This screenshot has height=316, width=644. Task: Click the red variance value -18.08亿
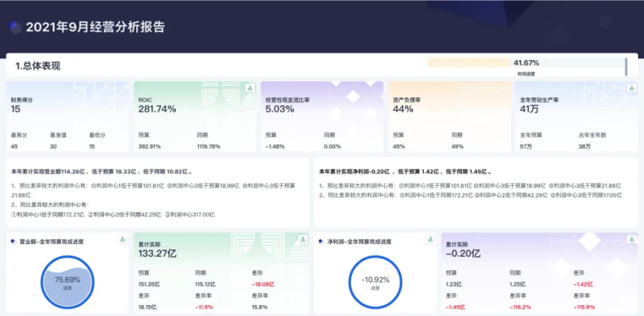pyautogui.click(x=263, y=284)
